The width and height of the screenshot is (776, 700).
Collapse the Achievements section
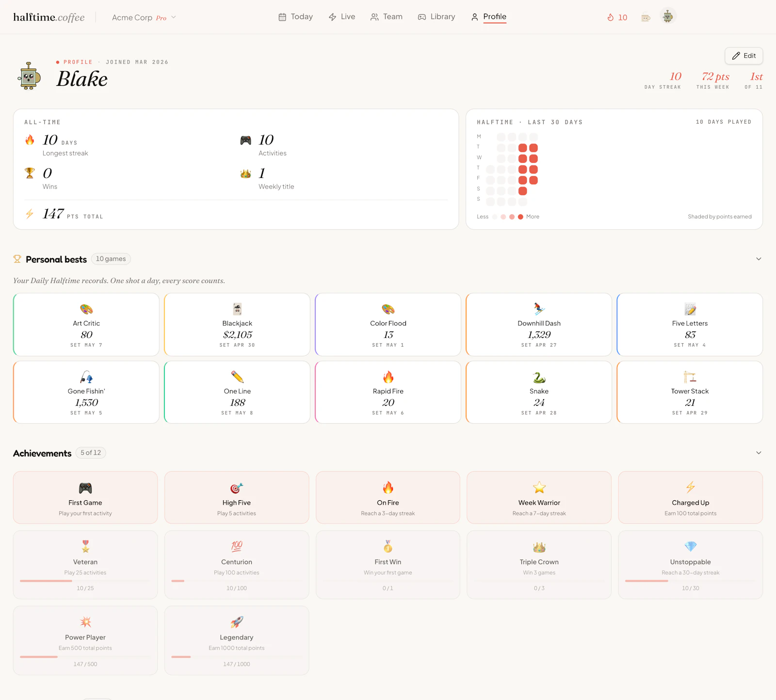point(759,453)
